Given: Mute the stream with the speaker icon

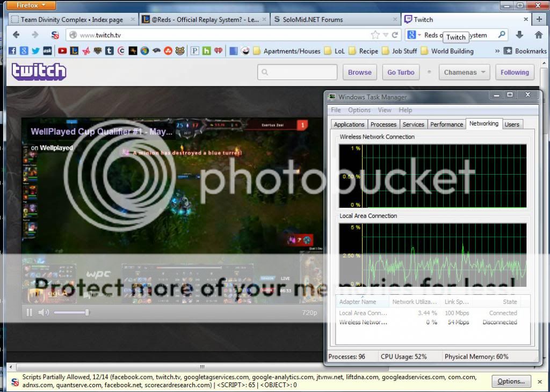Looking at the screenshot, I should tap(44, 312).
